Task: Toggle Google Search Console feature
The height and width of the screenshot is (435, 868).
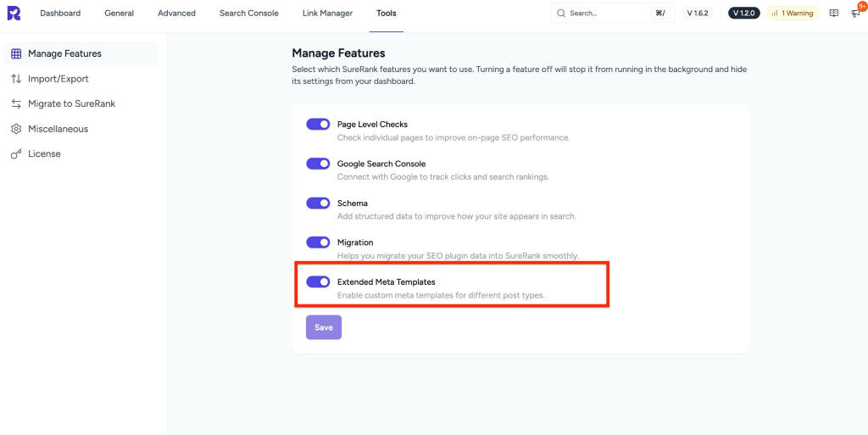Action: point(318,164)
